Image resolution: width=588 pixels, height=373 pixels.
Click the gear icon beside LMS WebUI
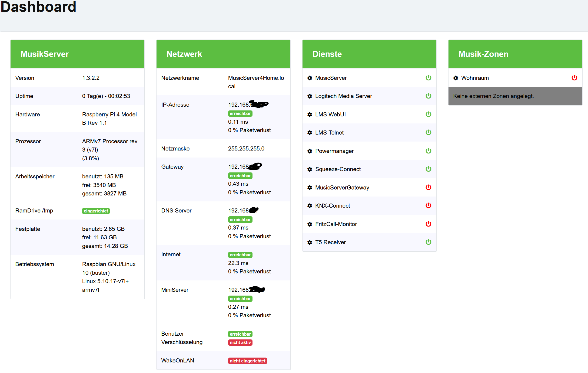(x=310, y=114)
